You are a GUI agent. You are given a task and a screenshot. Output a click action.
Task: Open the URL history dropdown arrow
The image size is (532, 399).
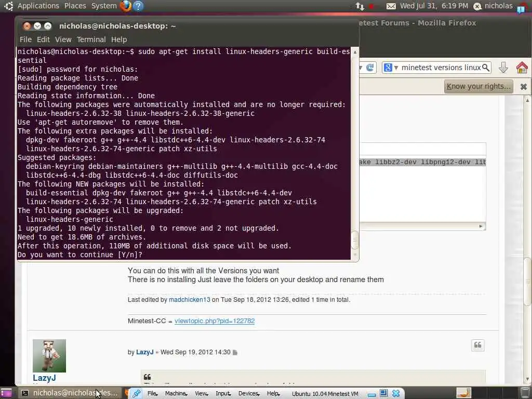361,68
